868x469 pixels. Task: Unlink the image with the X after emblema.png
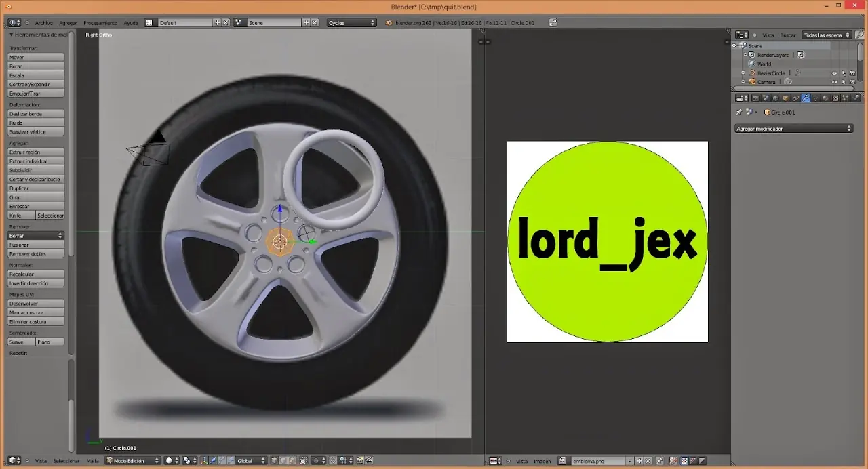click(648, 462)
